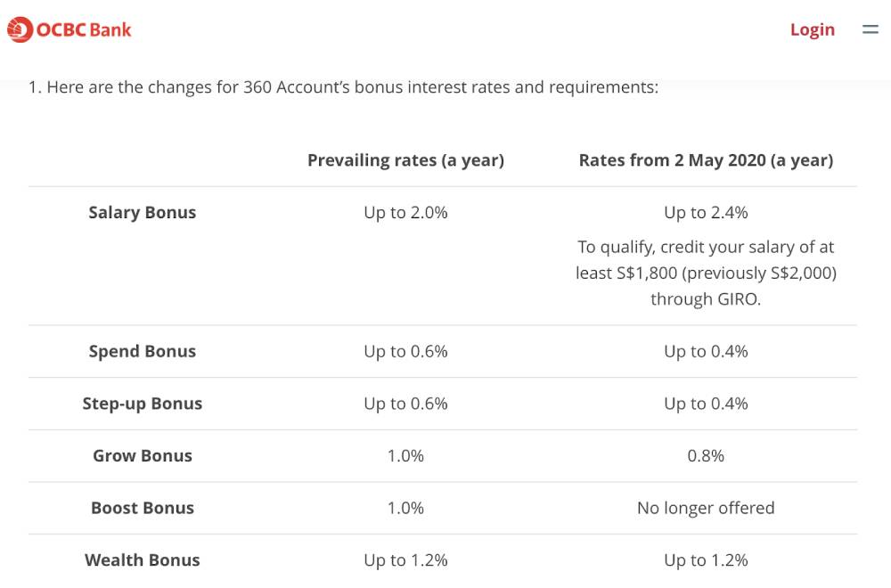Screen dimensions: 891x588
Task: Click the Step-up Bonus row label
Action: click(142, 404)
